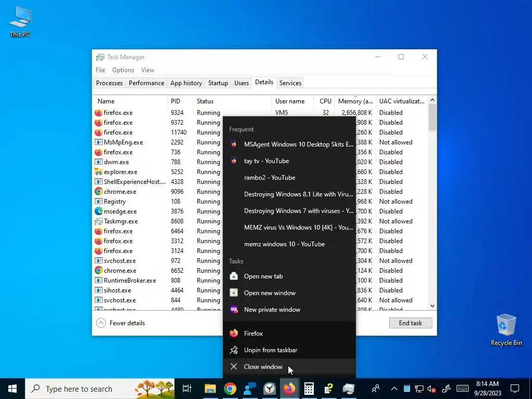Open the File menu in Task Manager
This screenshot has width=532, height=399.
point(100,70)
